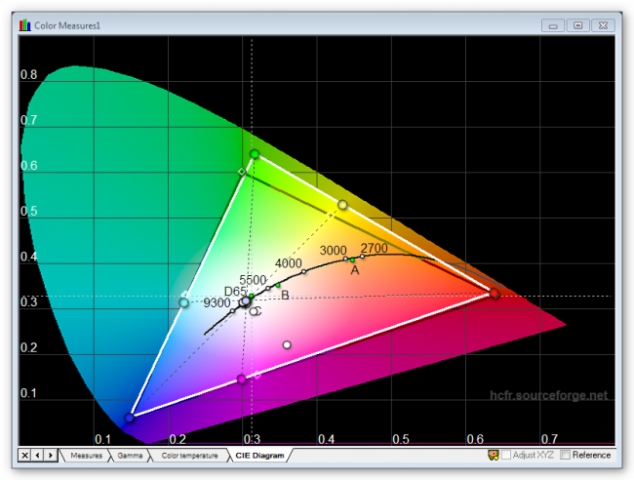
Task: Maximize the Color Measures1 window
Action: click(577, 25)
